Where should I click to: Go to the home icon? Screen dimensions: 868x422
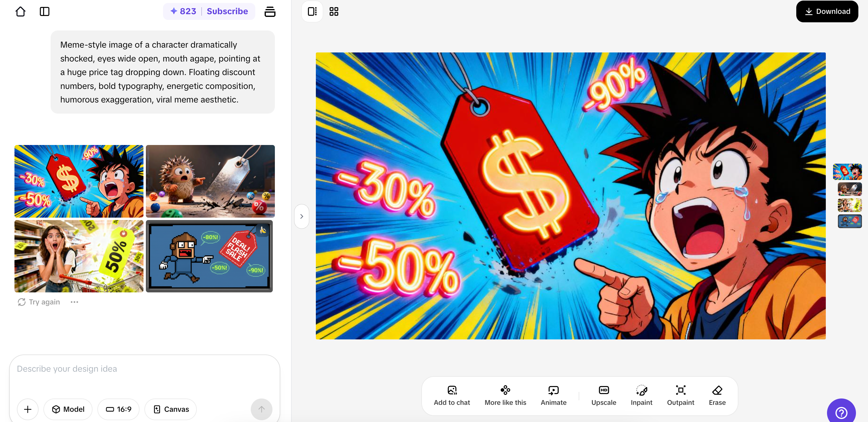[x=20, y=11]
